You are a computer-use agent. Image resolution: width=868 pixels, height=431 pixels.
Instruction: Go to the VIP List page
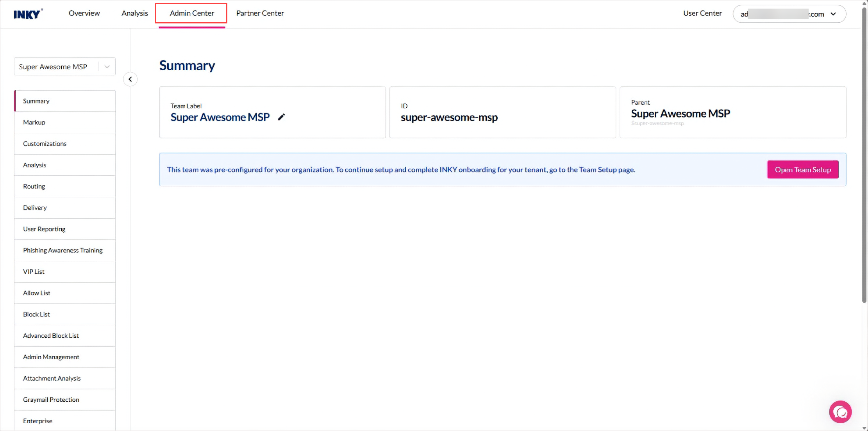34,272
